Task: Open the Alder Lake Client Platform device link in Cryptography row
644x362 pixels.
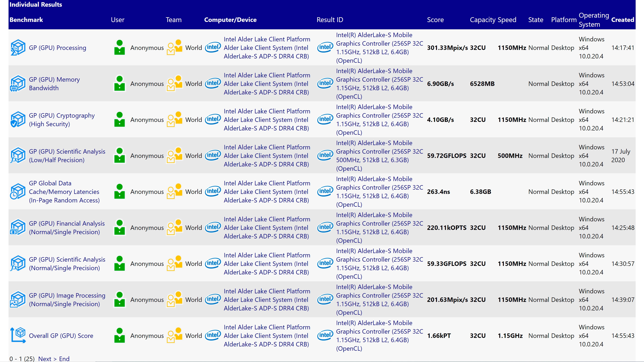Action: coord(266,120)
